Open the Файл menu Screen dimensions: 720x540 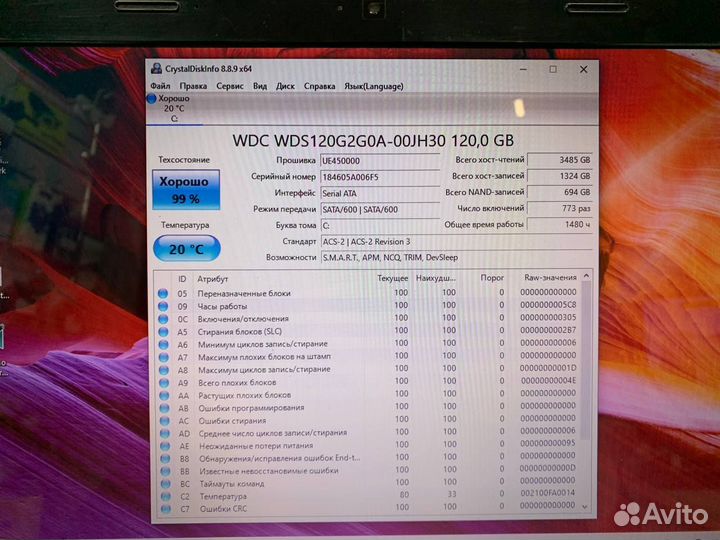(160, 86)
